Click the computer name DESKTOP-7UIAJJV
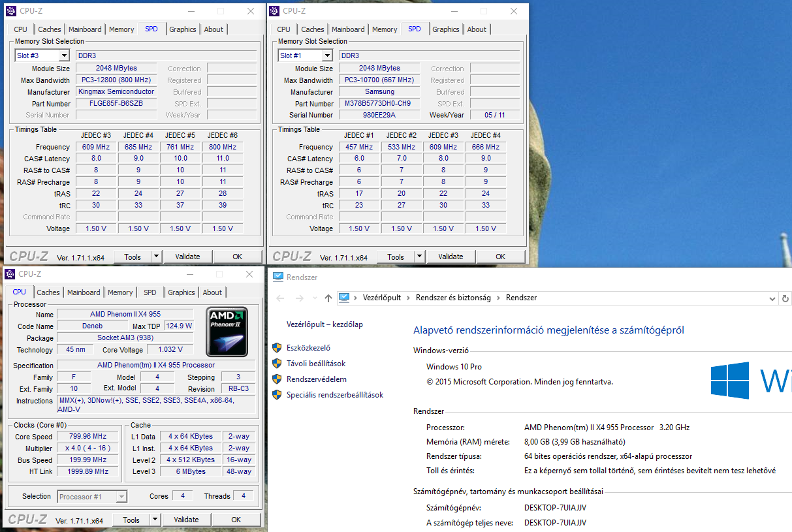This screenshot has height=532, width=792. [555, 507]
